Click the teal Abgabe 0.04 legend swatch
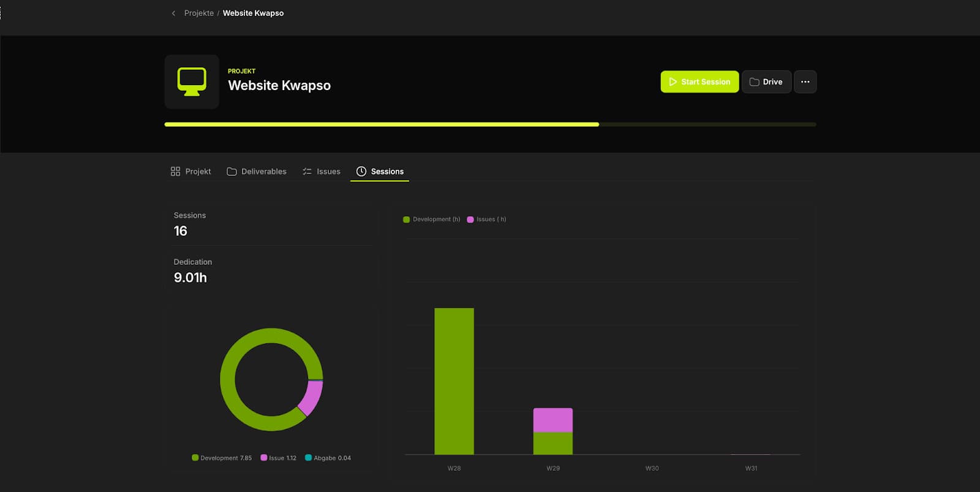Screen dimensions: 980x492 (309, 458)
